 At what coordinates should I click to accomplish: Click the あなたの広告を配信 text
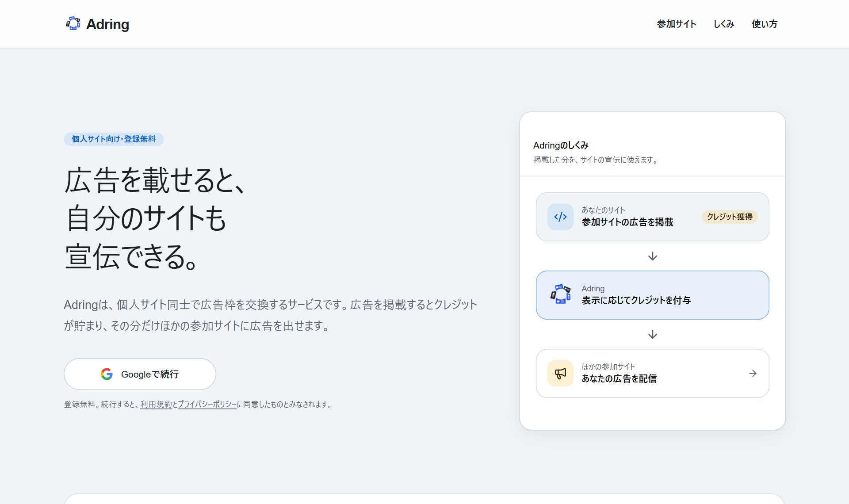click(619, 378)
